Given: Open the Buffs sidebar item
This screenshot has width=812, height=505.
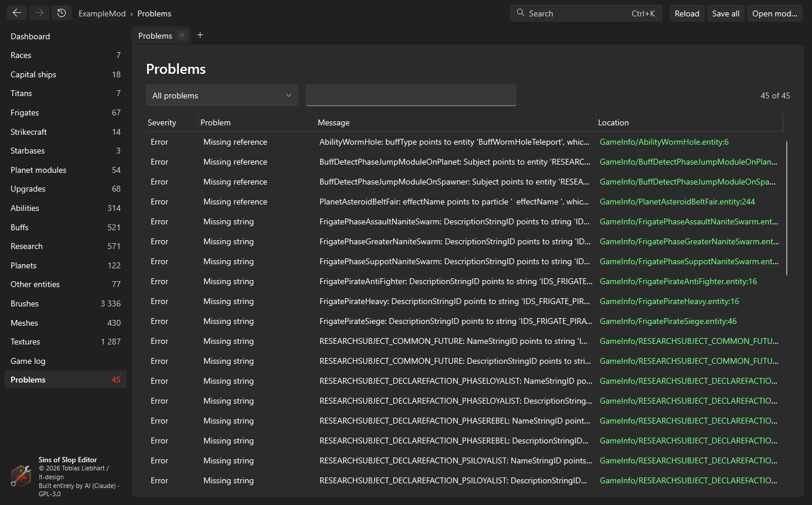Looking at the screenshot, I should 66,227.
